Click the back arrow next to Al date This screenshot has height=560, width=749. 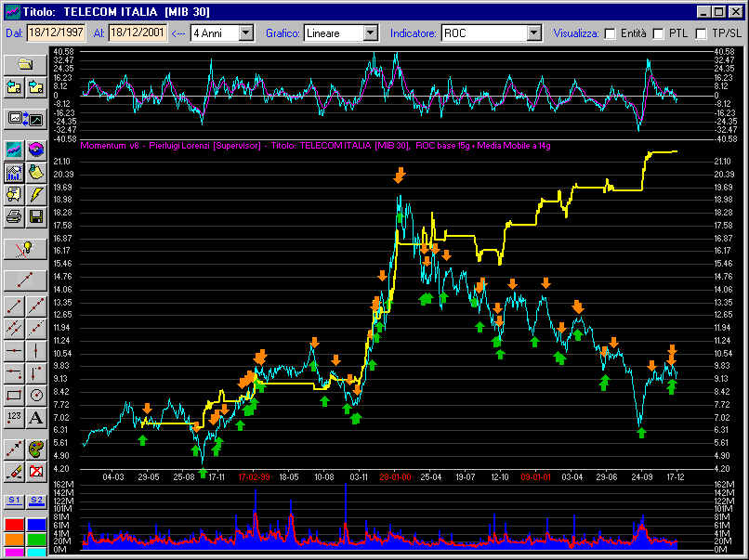pos(178,33)
